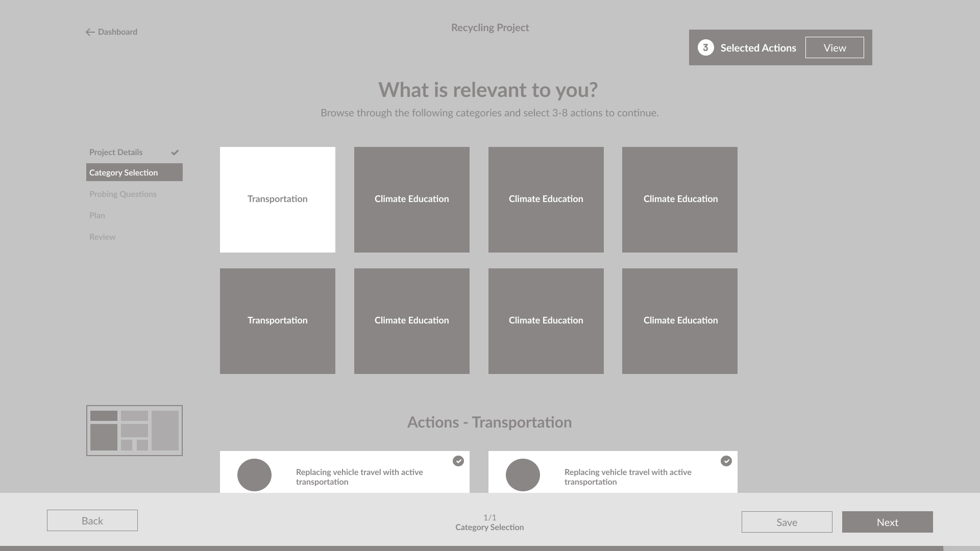Screen dimensions: 980x551
Task: Click the Save button
Action: tap(787, 522)
